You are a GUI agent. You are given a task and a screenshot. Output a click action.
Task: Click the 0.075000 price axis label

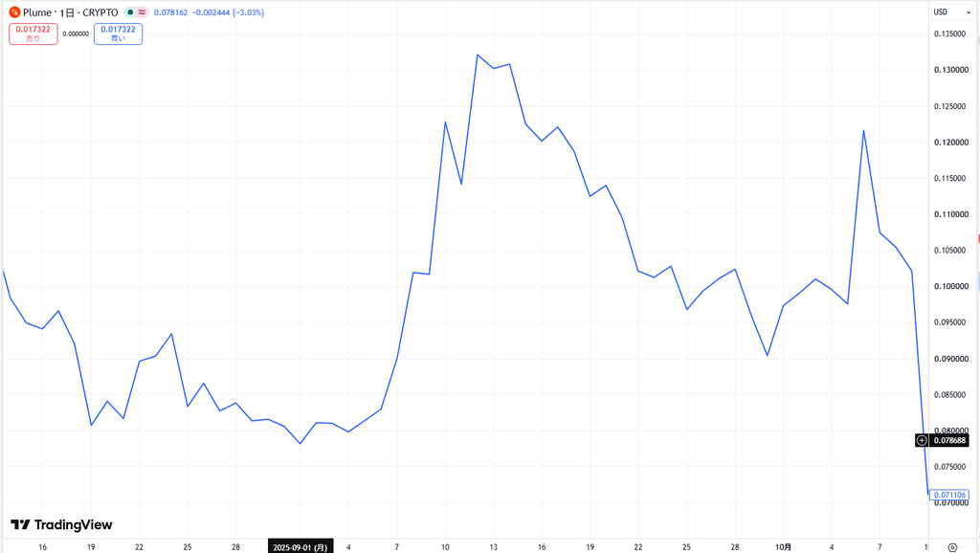(x=950, y=467)
